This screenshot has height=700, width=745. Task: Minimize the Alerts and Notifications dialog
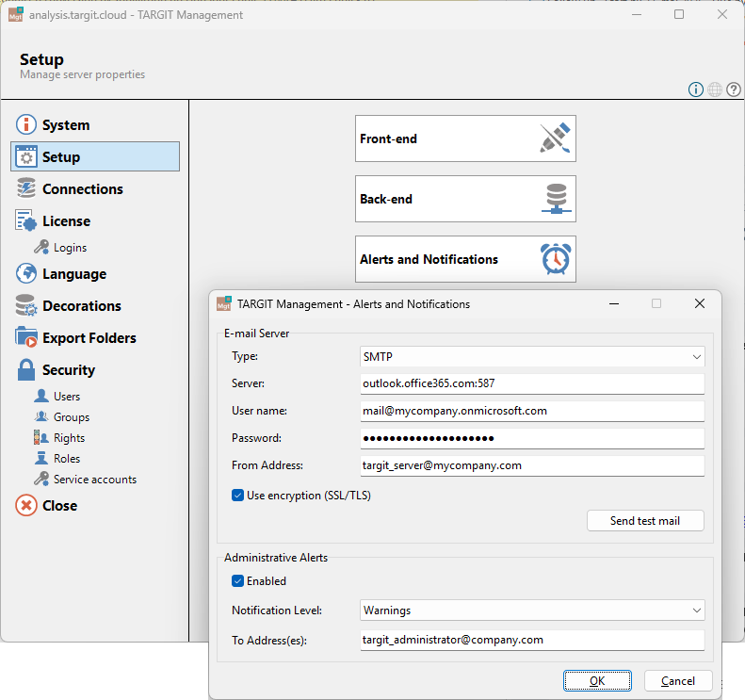click(614, 303)
